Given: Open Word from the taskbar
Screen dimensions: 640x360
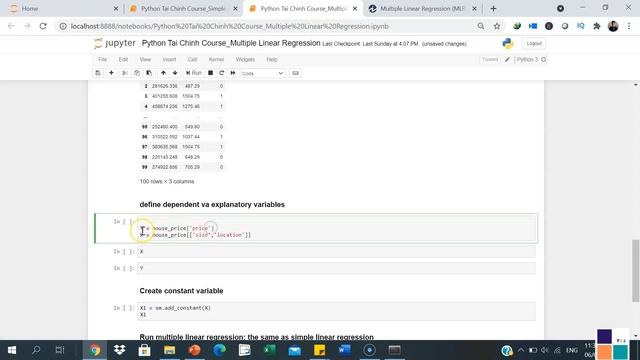Looking at the screenshot, I should point(344,350).
